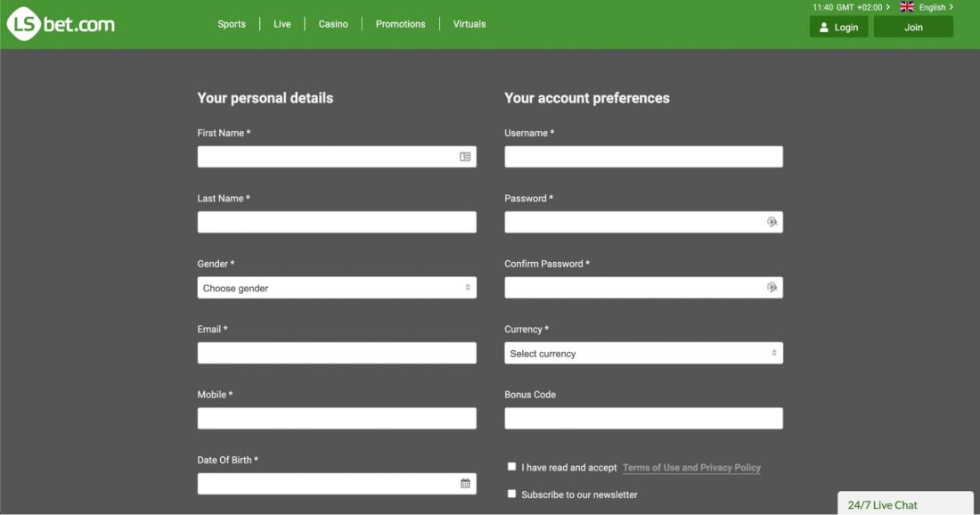Click the user icon on the Login button
Image resolution: width=980 pixels, height=515 pixels.
[824, 28]
